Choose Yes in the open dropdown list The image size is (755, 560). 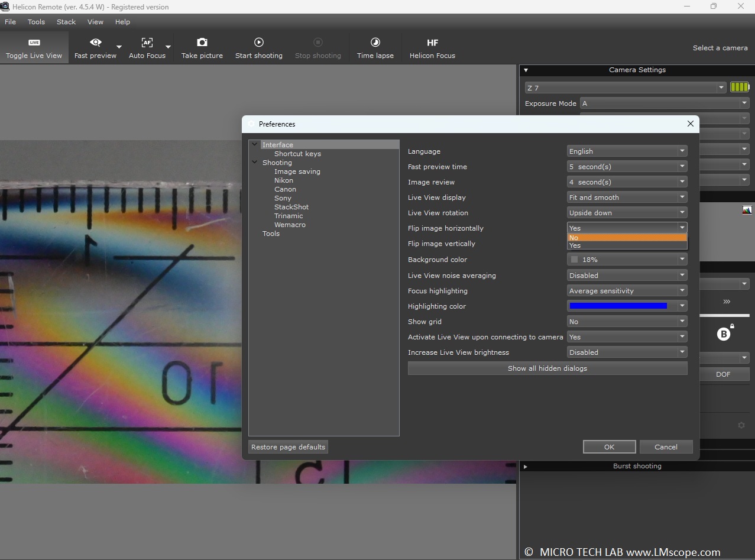tap(627, 245)
